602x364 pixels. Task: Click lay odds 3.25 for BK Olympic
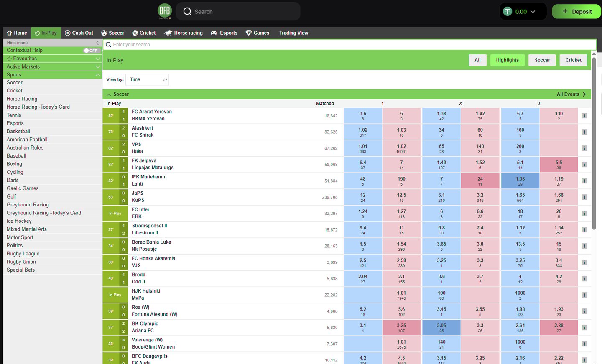(x=401, y=328)
